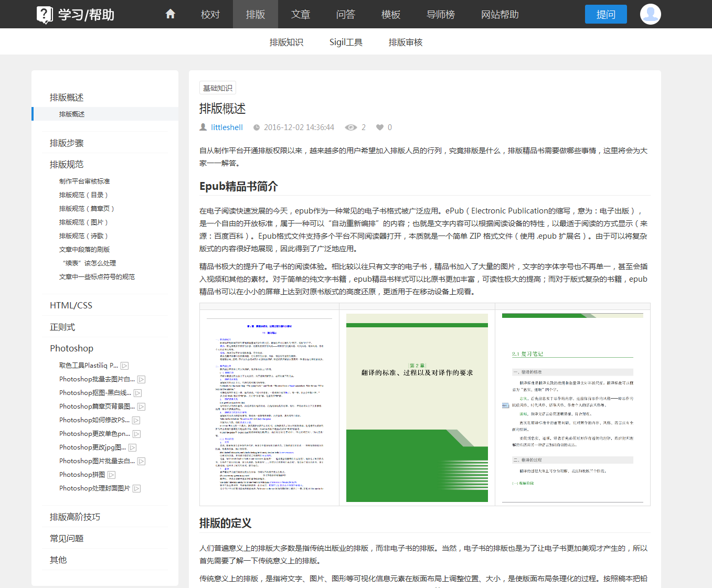Click the 学习/帮助 question mark logo
The width and height of the screenshot is (712, 588).
click(x=45, y=14)
